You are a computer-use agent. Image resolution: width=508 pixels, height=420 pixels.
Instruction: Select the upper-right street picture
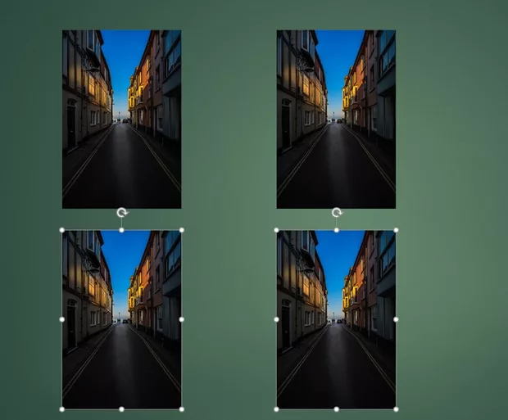pyautogui.click(x=336, y=120)
